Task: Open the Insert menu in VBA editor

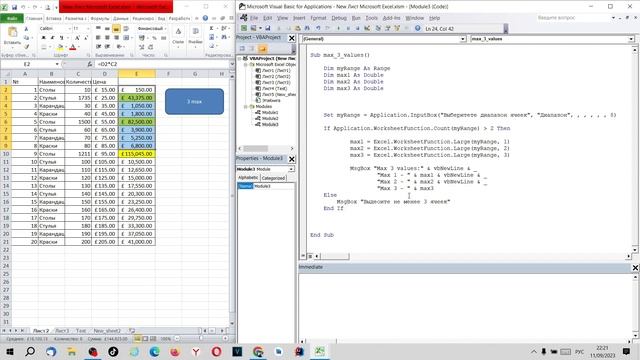Action: click(299, 18)
